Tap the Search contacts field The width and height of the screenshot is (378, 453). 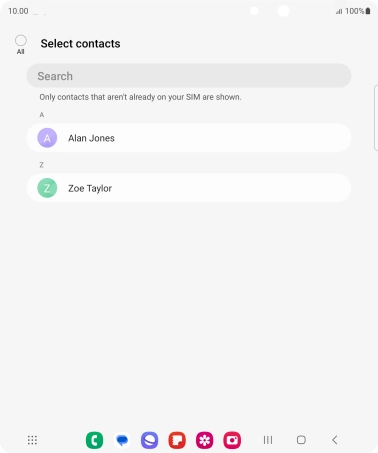coord(189,76)
